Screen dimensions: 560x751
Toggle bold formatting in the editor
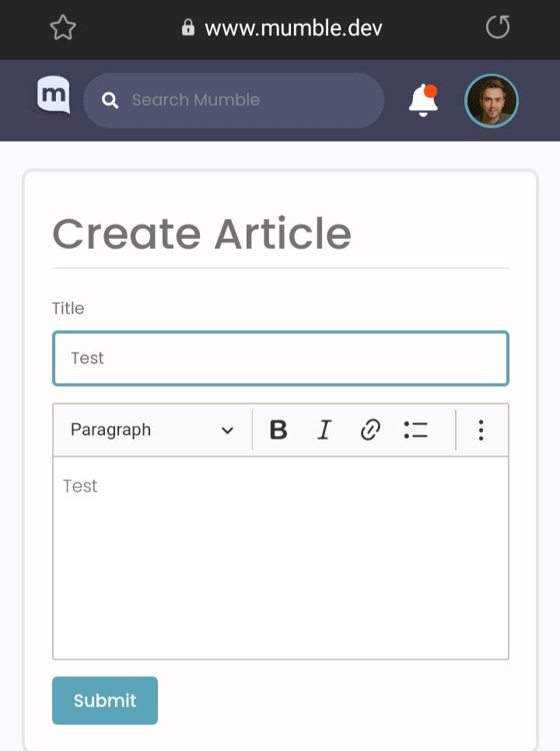(x=278, y=430)
